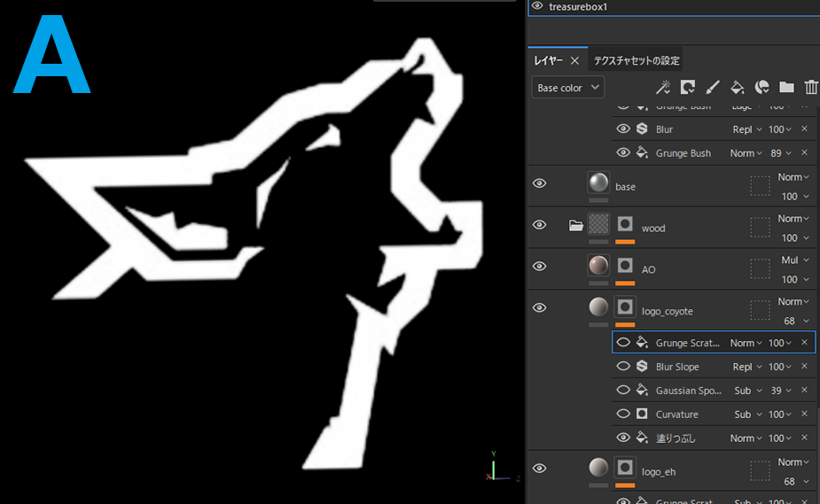The height and width of the screenshot is (504, 820).
Task: Click the base layer material thumbnail
Action: coord(598,183)
